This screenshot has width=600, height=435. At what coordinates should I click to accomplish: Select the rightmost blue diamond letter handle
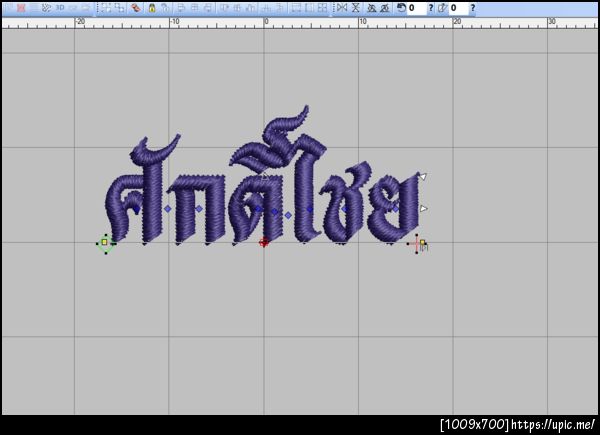(x=396, y=209)
